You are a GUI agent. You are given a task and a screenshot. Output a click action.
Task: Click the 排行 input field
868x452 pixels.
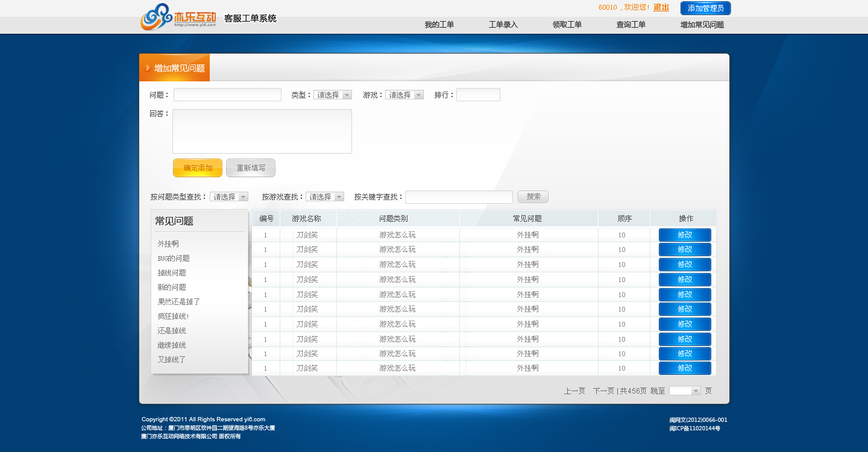478,95
